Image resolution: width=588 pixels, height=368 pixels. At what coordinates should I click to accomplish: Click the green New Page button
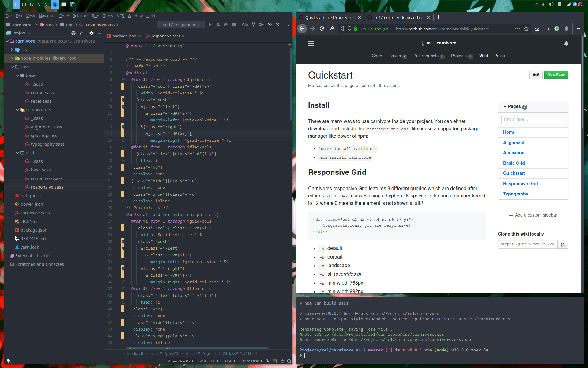[x=556, y=75]
